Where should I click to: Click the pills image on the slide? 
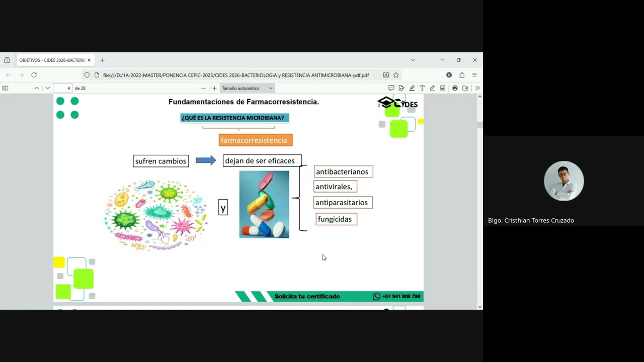coord(264,204)
